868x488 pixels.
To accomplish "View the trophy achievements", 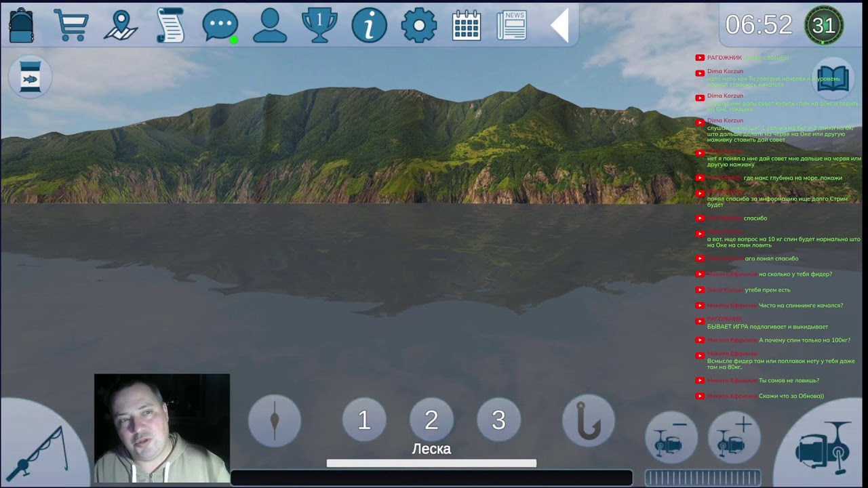I will point(319,26).
